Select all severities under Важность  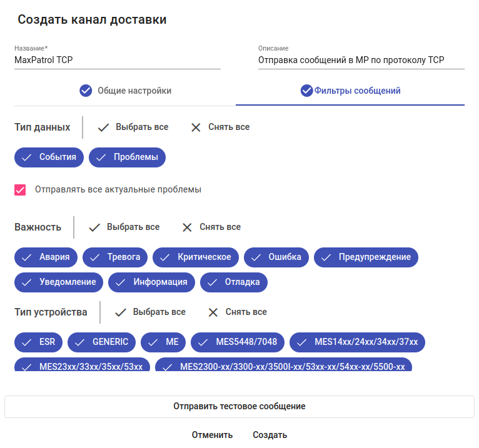point(124,227)
